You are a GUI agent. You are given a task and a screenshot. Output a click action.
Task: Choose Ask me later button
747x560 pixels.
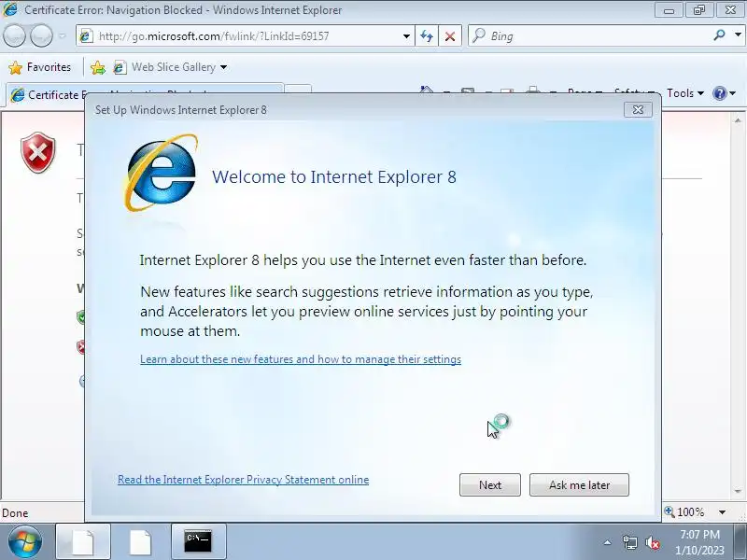[579, 484]
